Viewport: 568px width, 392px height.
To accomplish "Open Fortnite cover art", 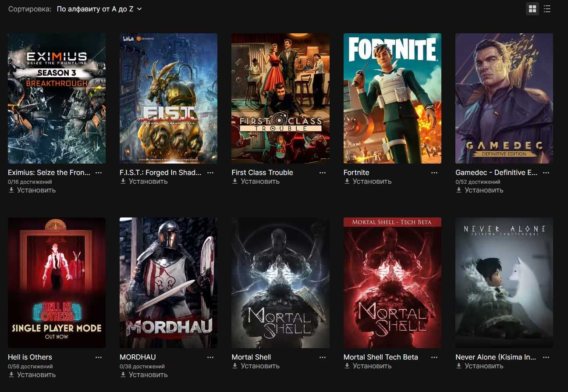I will 392,98.
